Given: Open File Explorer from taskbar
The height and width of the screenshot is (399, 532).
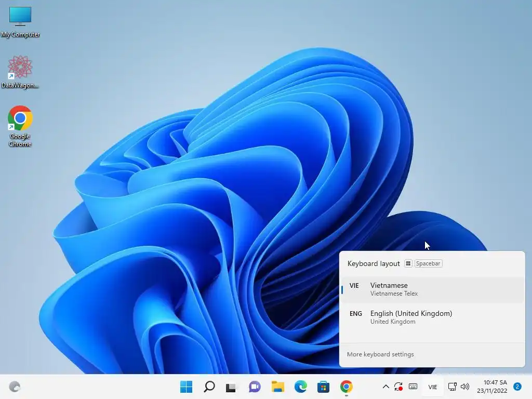Looking at the screenshot, I should (x=277, y=387).
